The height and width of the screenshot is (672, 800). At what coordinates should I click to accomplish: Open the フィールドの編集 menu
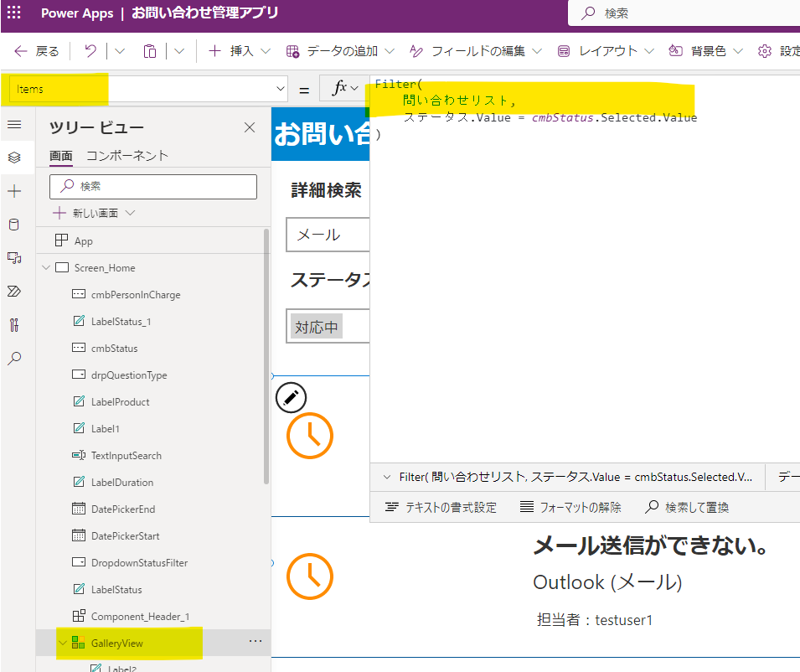tap(476, 51)
